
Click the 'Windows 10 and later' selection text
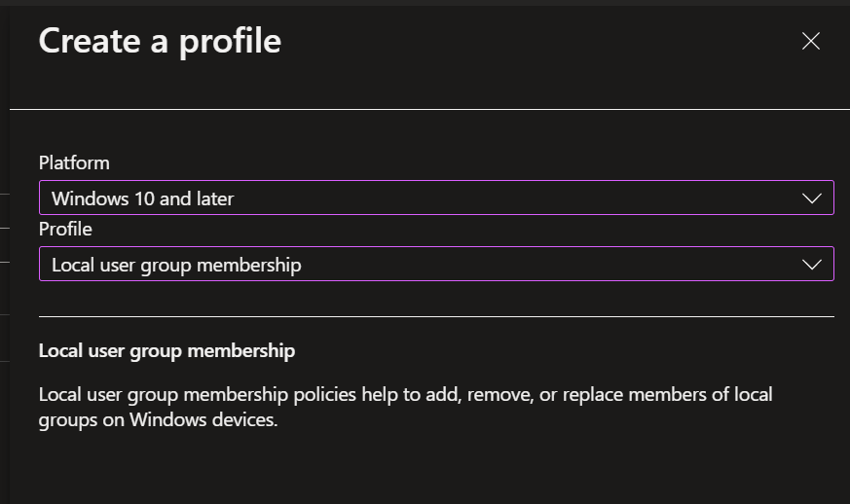pyautogui.click(x=142, y=198)
